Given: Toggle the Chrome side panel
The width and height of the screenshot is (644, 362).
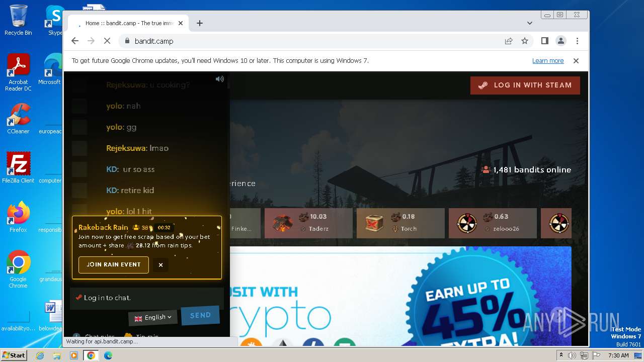Looking at the screenshot, I should (x=545, y=41).
